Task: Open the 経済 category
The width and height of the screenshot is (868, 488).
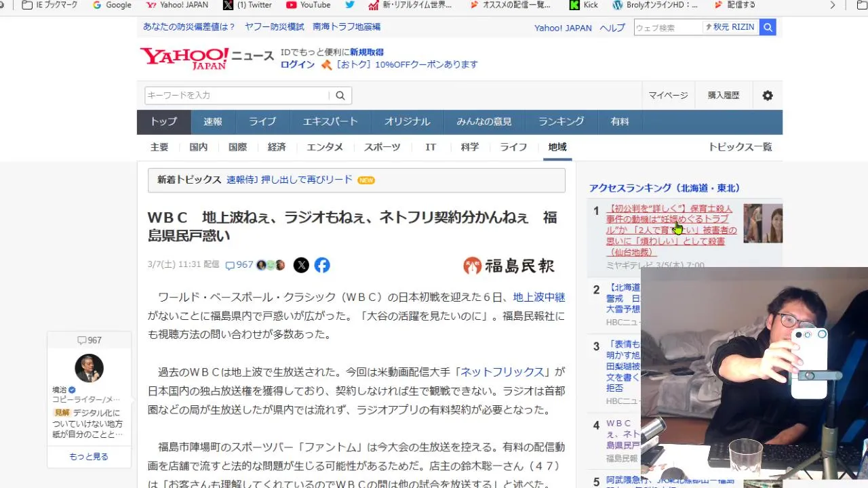Action: pos(277,147)
